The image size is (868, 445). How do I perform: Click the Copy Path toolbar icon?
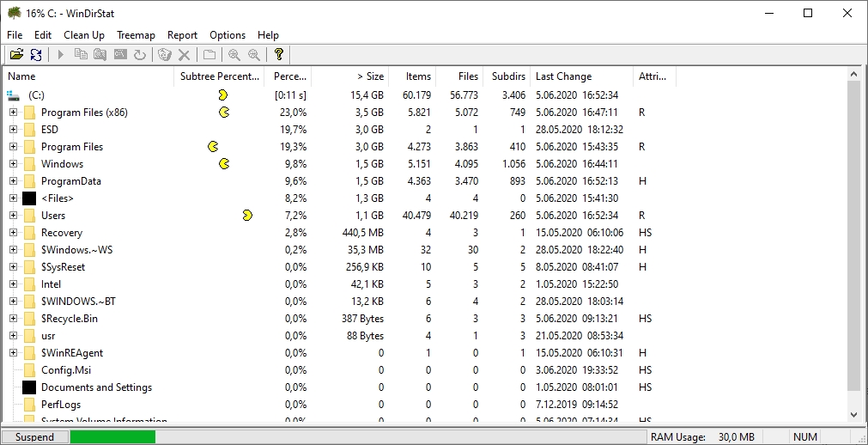tap(82, 54)
